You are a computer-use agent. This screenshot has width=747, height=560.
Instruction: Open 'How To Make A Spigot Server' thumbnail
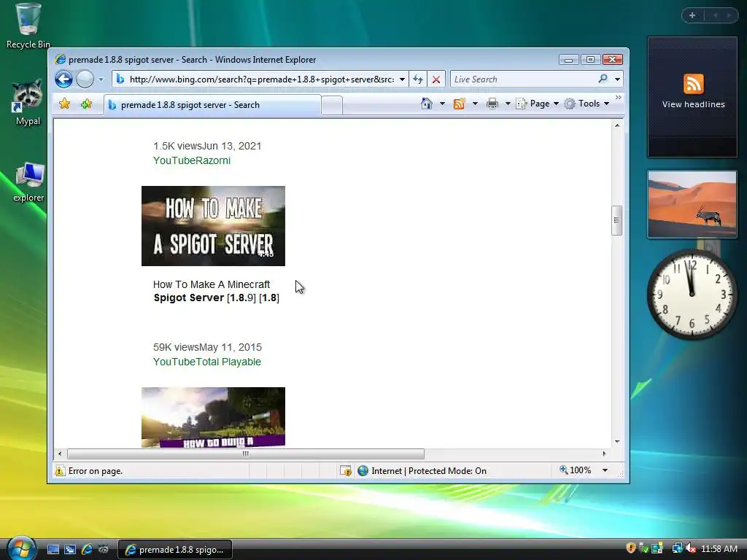tap(214, 226)
